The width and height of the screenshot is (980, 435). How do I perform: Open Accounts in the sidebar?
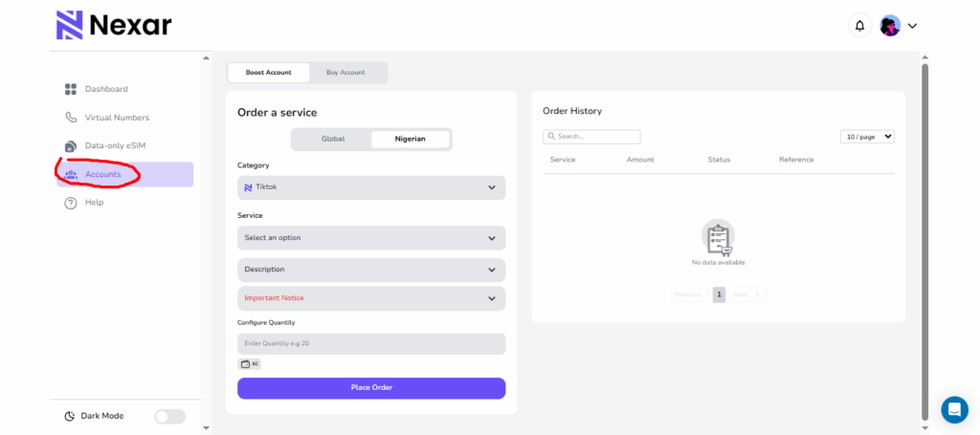(x=102, y=174)
